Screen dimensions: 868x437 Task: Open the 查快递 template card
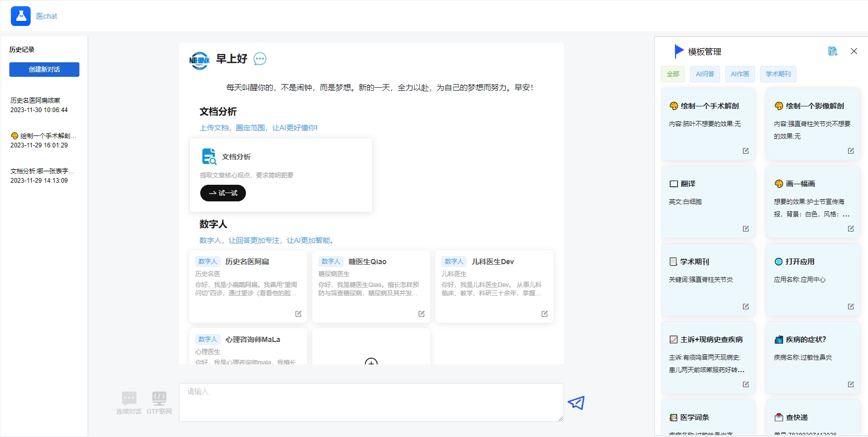click(x=813, y=418)
